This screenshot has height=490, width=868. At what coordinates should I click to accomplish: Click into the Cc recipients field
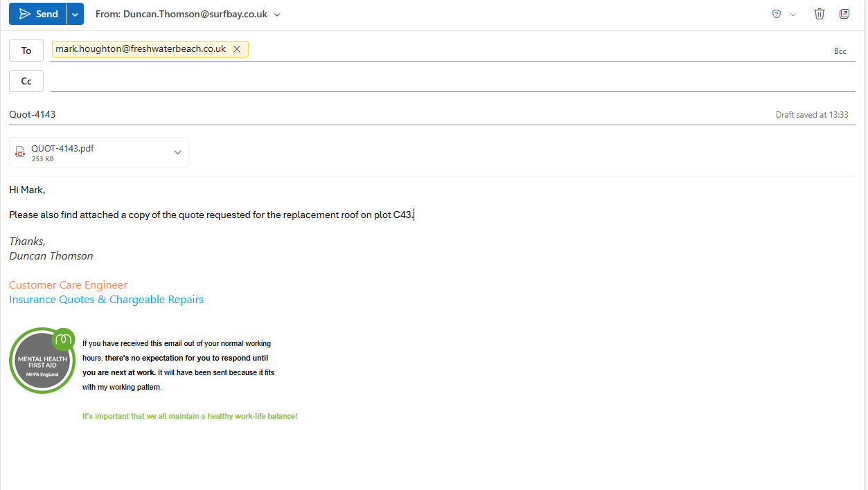pyautogui.click(x=450, y=81)
